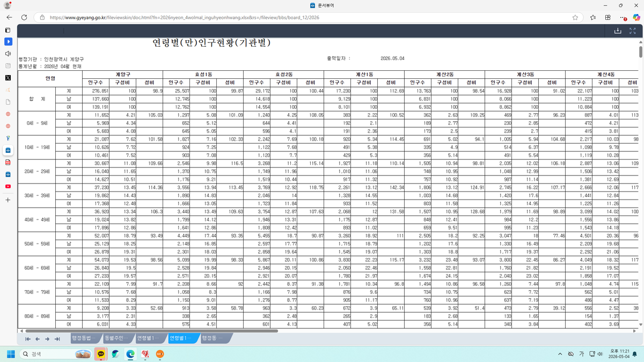Go to next sheet arrow
The image size is (644, 362).
47,339
